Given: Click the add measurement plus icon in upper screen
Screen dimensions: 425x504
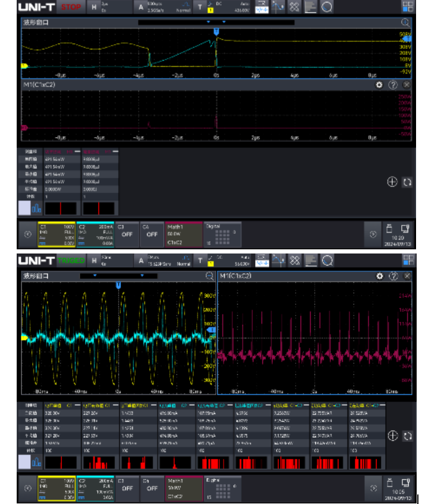Looking at the screenshot, I should (392, 183).
